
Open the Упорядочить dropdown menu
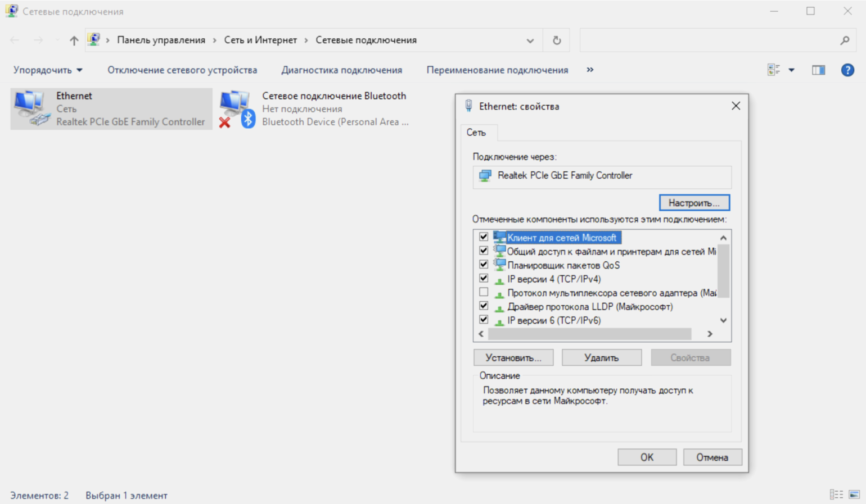tap(48, 70)
